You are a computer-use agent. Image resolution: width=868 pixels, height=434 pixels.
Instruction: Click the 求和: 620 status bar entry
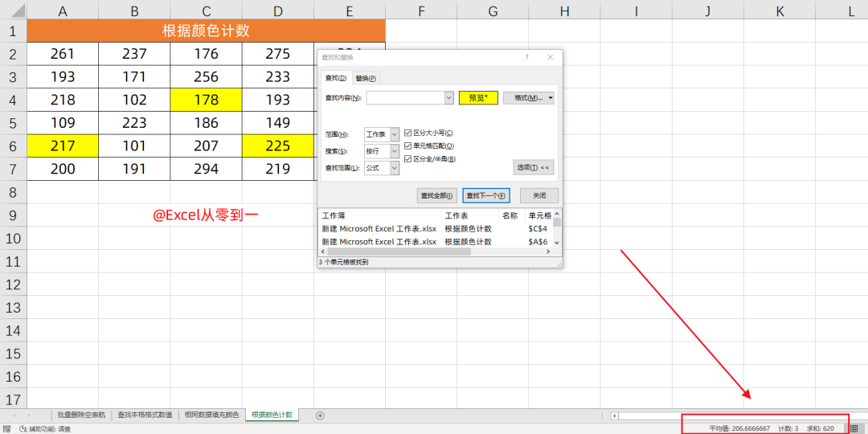tap(821, 428)
